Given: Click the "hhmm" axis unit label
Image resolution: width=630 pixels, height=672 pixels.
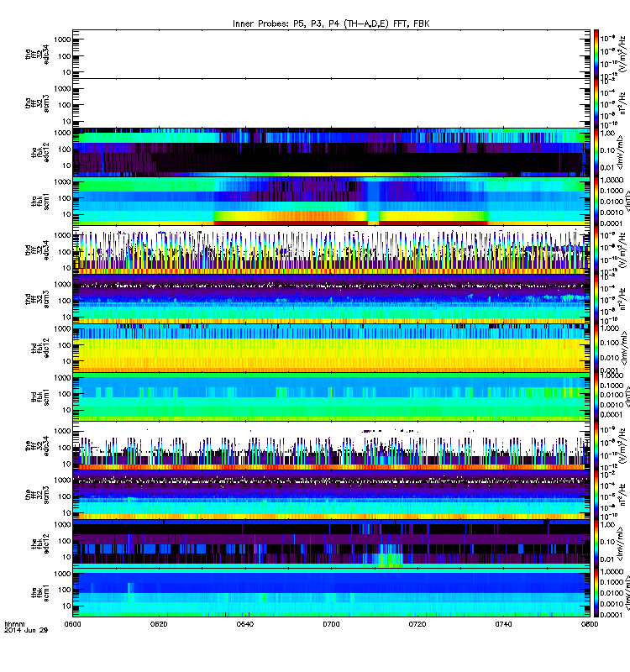Looking at the screenshot, I should (14, 624).
